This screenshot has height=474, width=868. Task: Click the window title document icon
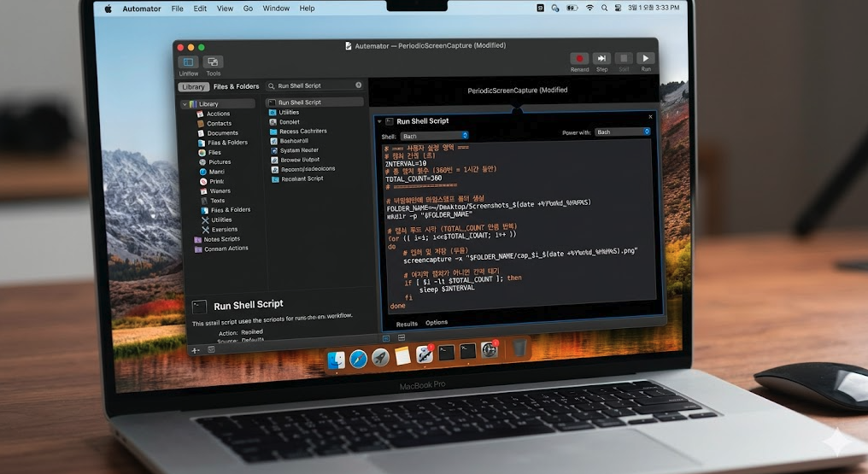point(349,46)
